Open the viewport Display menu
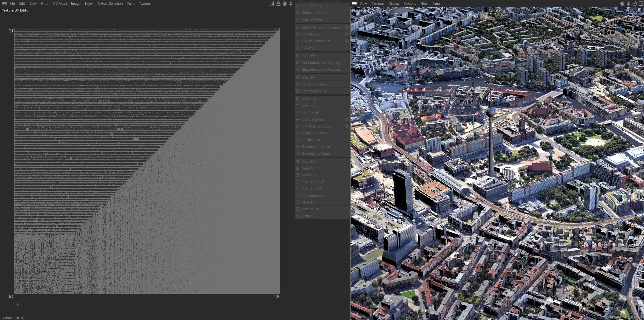The height and width of the screenshot is (320, 644). [x=394, y=4]
